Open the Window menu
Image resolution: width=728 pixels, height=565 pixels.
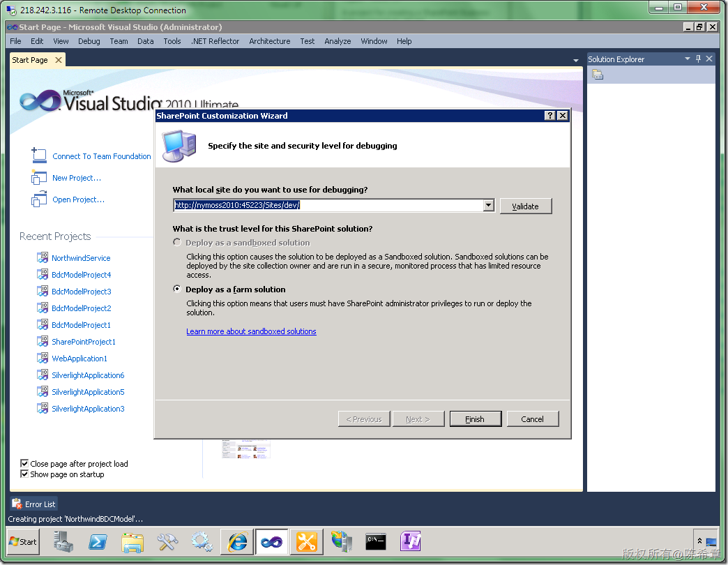coord(374,41)
